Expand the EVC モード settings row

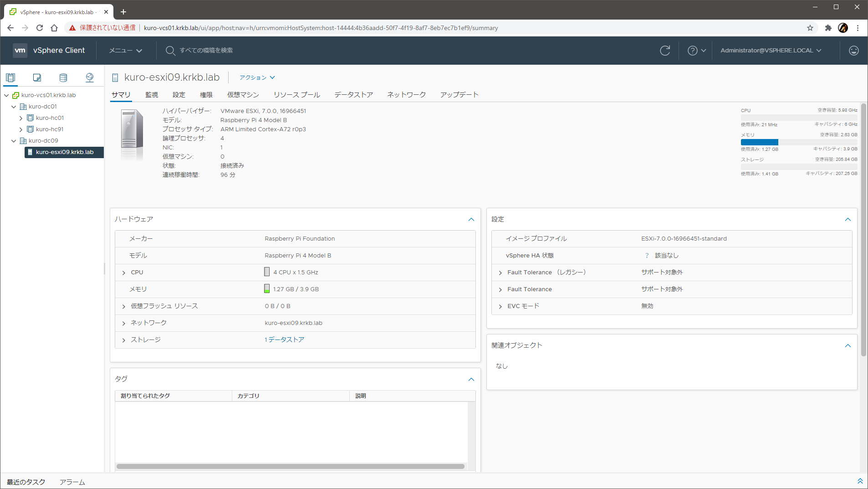(x=500, y=306)
